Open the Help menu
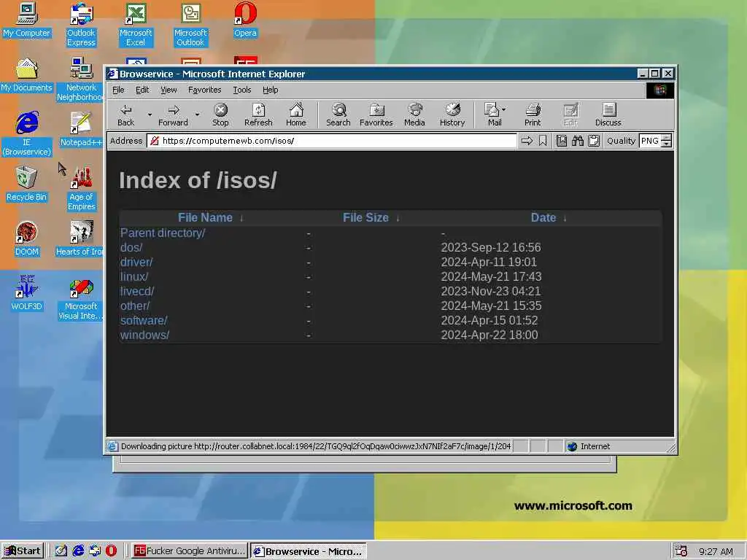 click(x=270, y=90)
